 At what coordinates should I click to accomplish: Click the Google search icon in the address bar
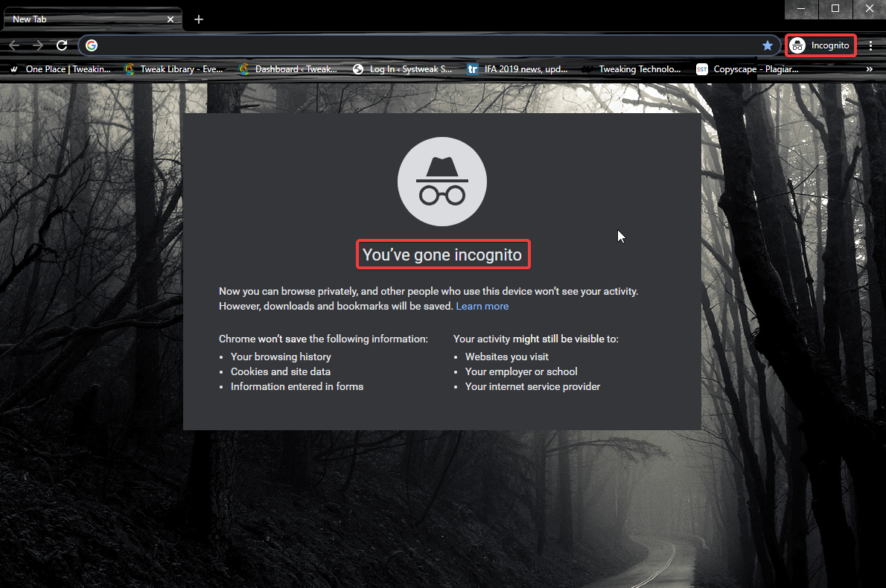[91, 45]
